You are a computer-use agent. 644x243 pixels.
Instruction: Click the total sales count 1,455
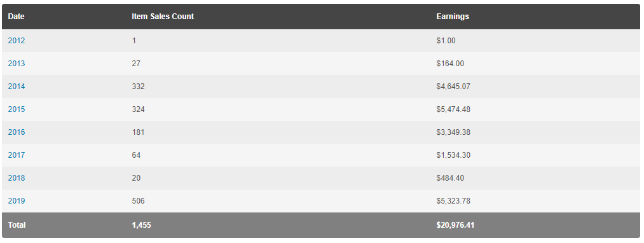(141, 225)
